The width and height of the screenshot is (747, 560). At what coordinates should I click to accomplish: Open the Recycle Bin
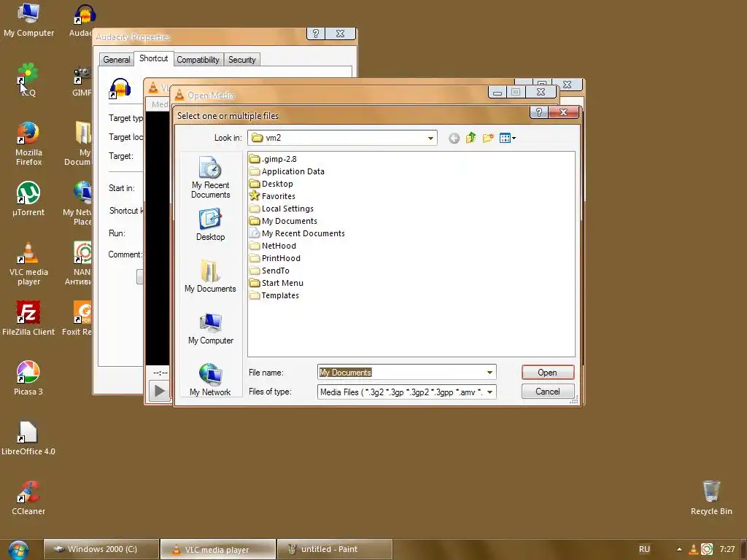[x=711, y=498]
